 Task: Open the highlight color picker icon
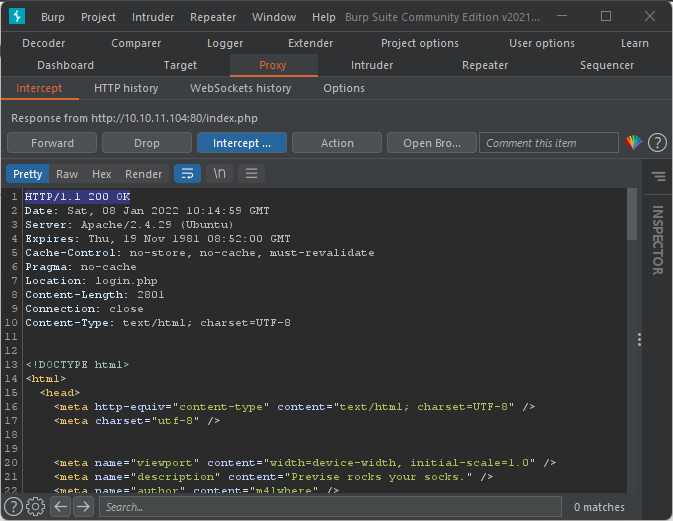(633, 143)
